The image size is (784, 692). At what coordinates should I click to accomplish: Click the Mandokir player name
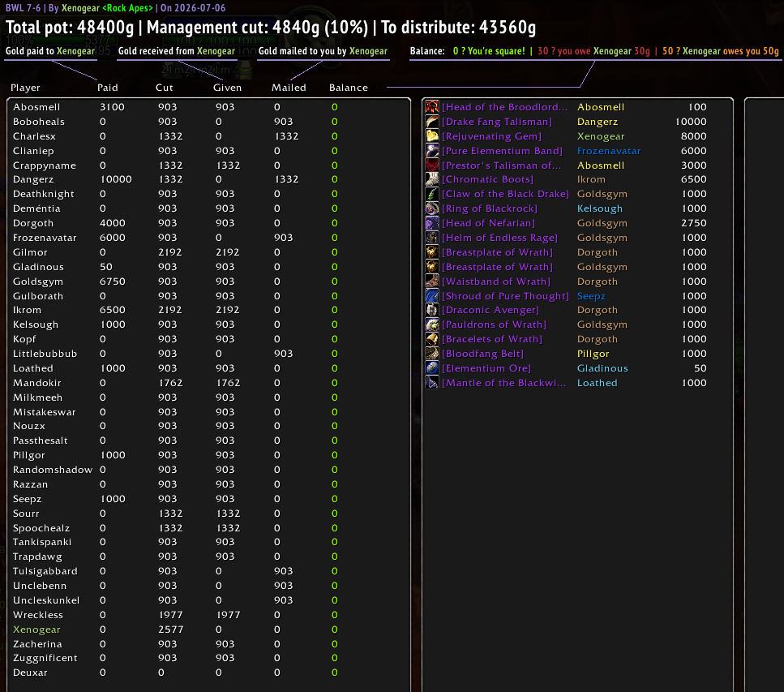pos(37,383)
